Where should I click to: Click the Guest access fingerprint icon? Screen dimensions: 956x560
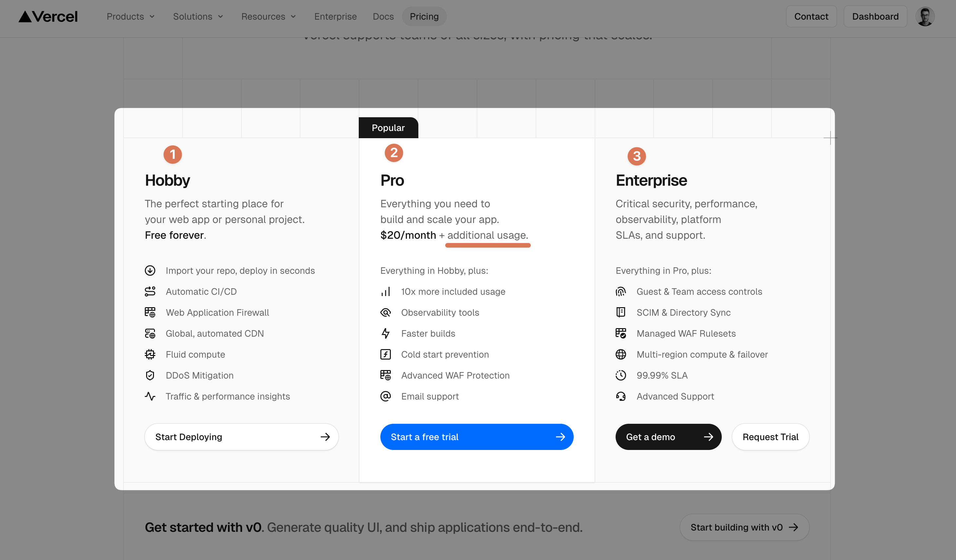pos(621,291)
